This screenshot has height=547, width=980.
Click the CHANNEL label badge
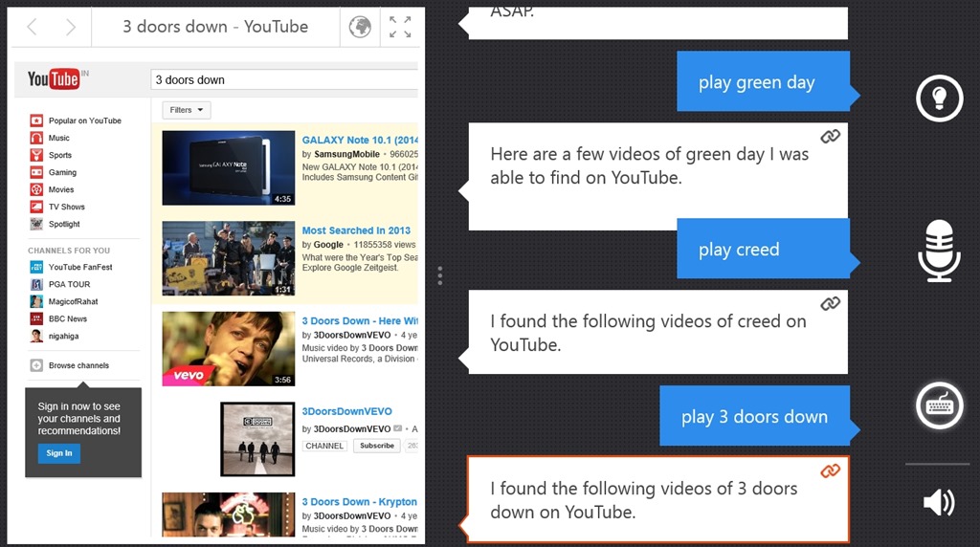tap(324, 446)
